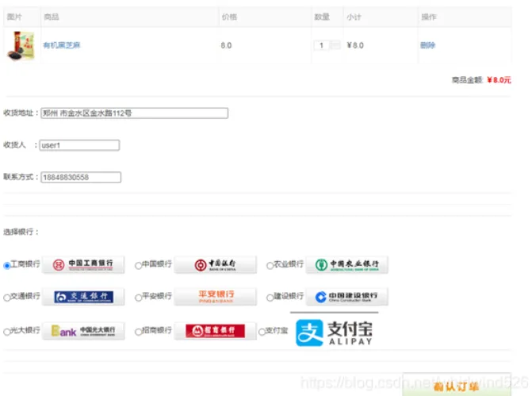Click the total amount ¥8.0元
The image size is (532, 396).
coord(499,80)
